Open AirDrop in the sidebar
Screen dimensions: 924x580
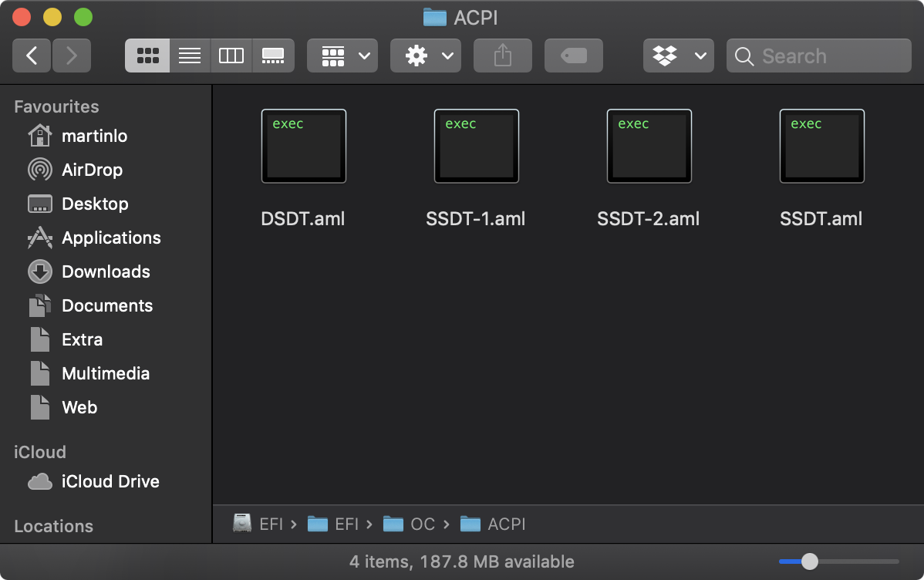pyautogui.click(x=92, y=170)
